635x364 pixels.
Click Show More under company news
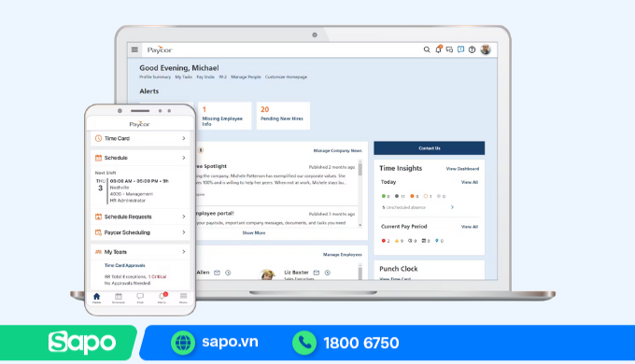[254, 232]
